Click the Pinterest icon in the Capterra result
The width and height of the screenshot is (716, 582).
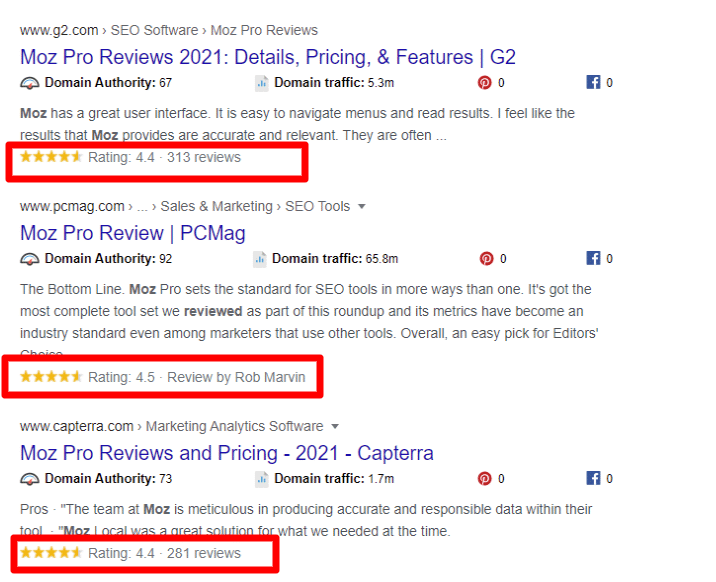(484, 478)
